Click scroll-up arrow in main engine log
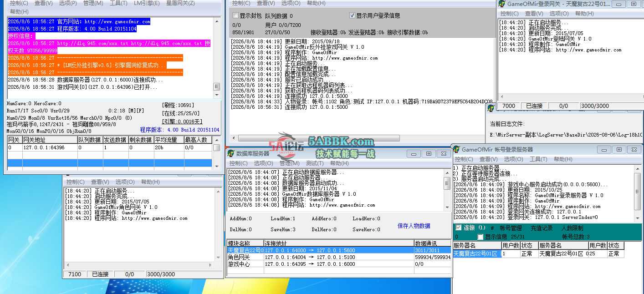 click(217, 22)
